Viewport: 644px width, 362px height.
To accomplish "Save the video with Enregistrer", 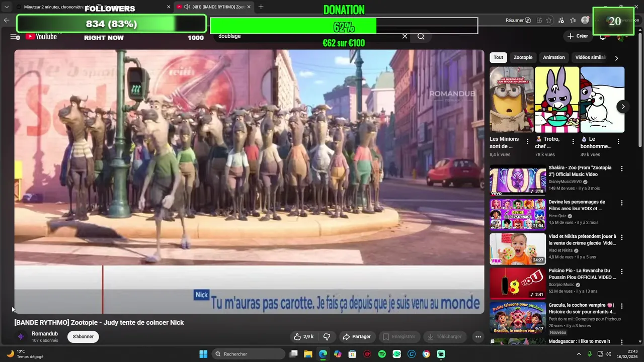I will 399,336.
